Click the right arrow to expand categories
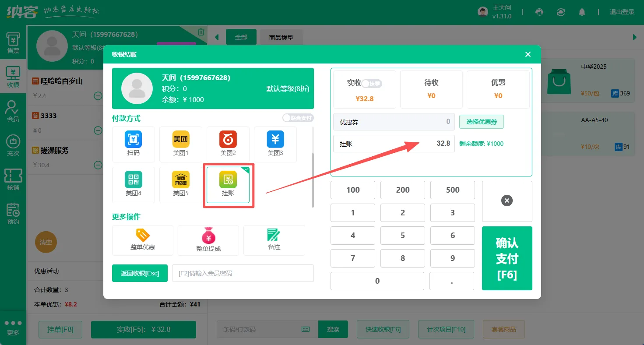Image resolution: width=644 pixels, height=345 pixels. 635,38
